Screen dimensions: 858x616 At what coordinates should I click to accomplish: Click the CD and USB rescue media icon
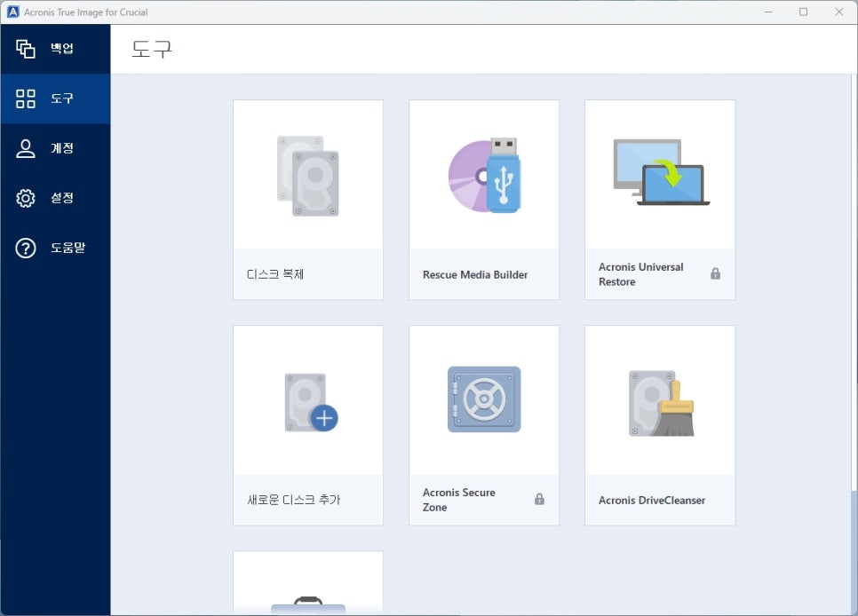pyautogui.click(x=484, y=175)
